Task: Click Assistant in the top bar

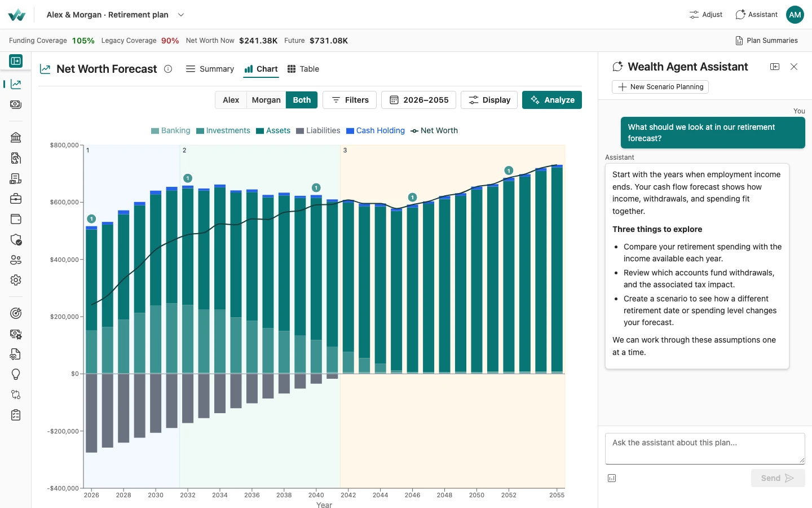Action: pos(756,15)
